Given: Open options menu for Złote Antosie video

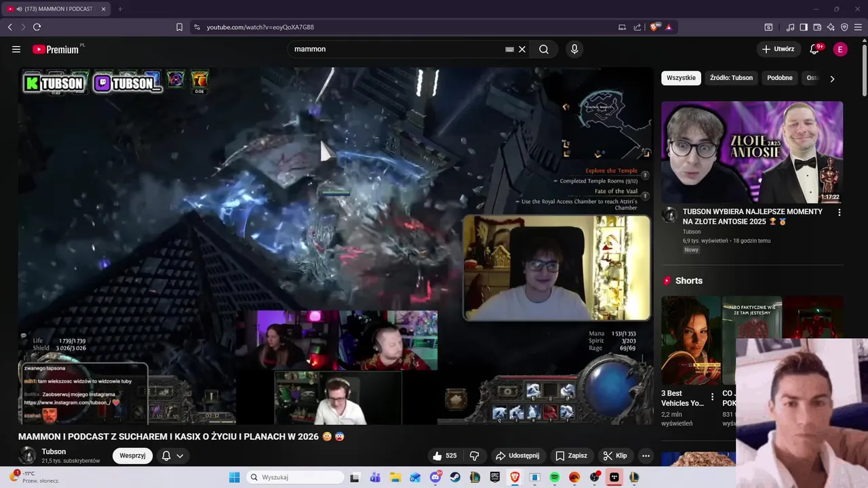Looking at the screenshot, I should [x=840, y=212].
